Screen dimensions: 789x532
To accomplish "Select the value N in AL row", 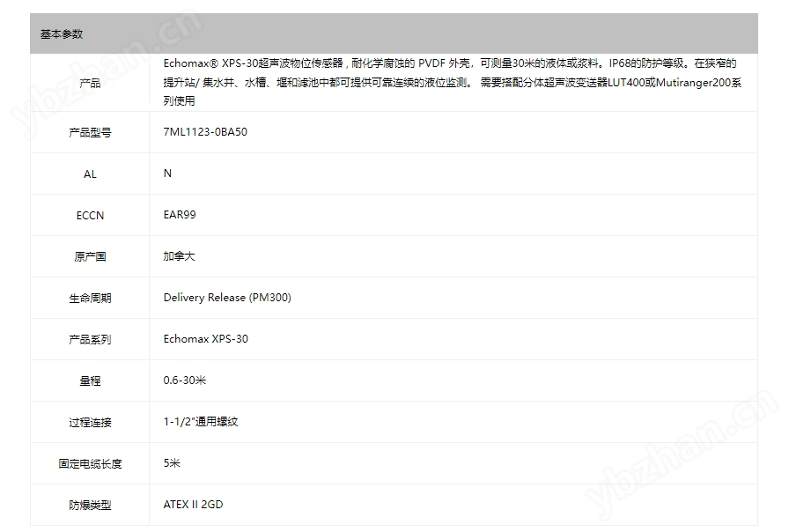I will coord(167,174).
